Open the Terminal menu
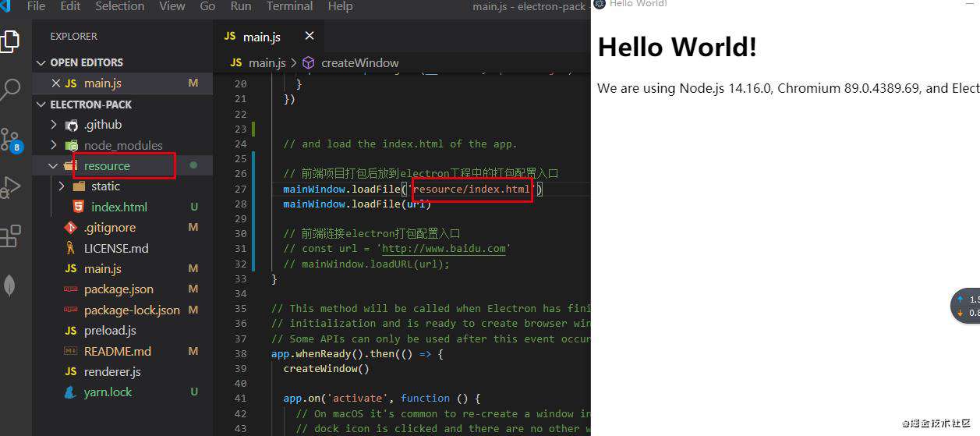This screenshot has width=980, height=436. (x=289, y=6)
